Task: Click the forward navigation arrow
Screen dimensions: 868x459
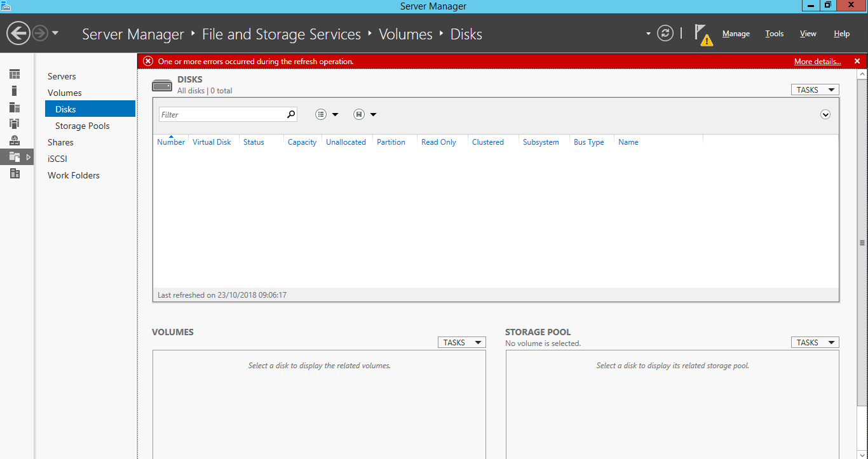Action: tap(40, 33)
